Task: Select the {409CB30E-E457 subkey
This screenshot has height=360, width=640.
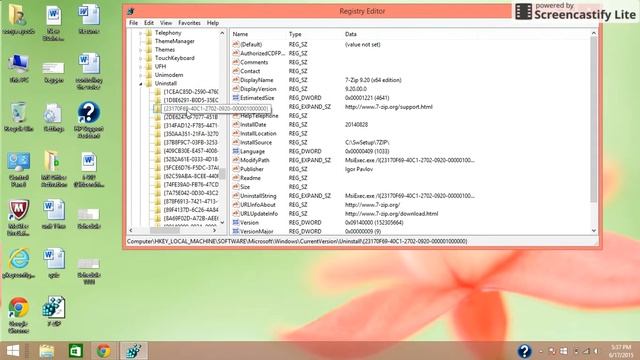Action: (191, 151)
